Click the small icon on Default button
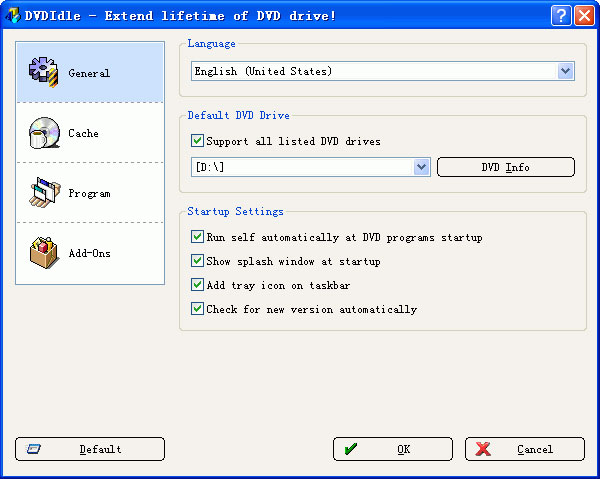Image resolution: width=600 pixels, height=479 pixels. point(34,449)
